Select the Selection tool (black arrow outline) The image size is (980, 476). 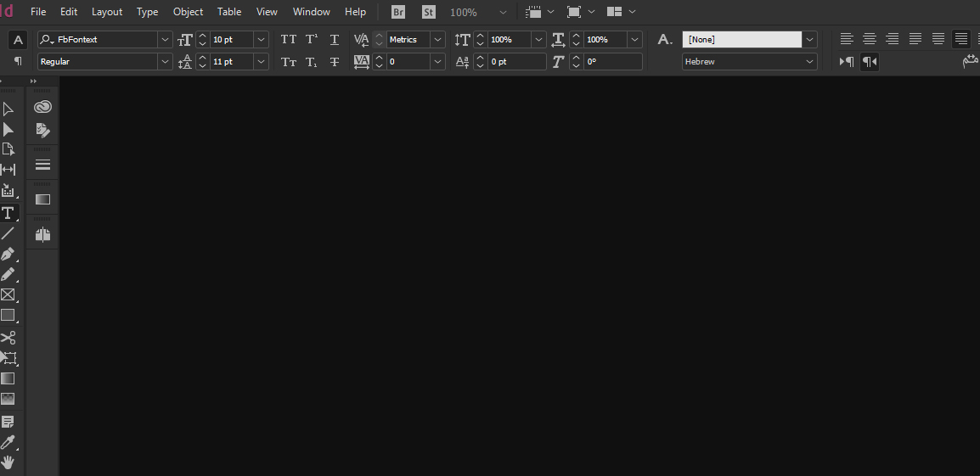click(x=8, y=109)
